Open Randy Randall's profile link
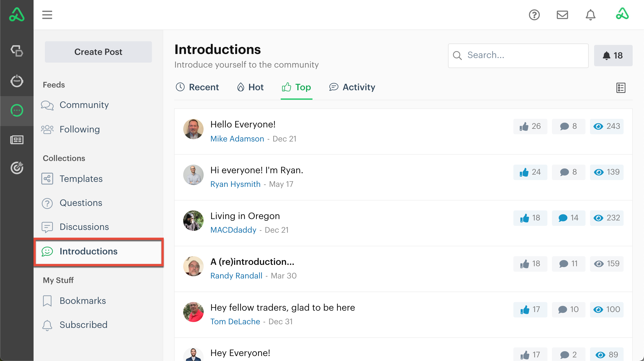The height and width of the screenshot is (361, 644). 236,276
